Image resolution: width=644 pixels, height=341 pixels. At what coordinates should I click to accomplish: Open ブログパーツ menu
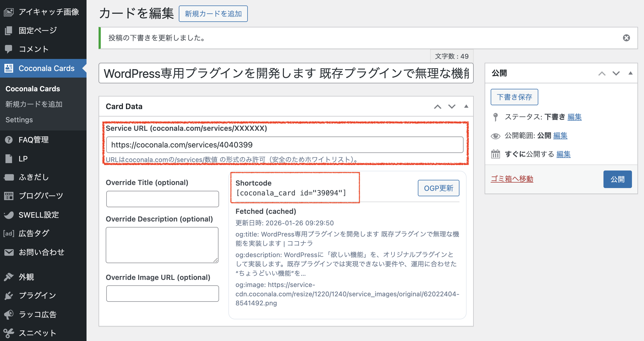[x=43, y=196]
